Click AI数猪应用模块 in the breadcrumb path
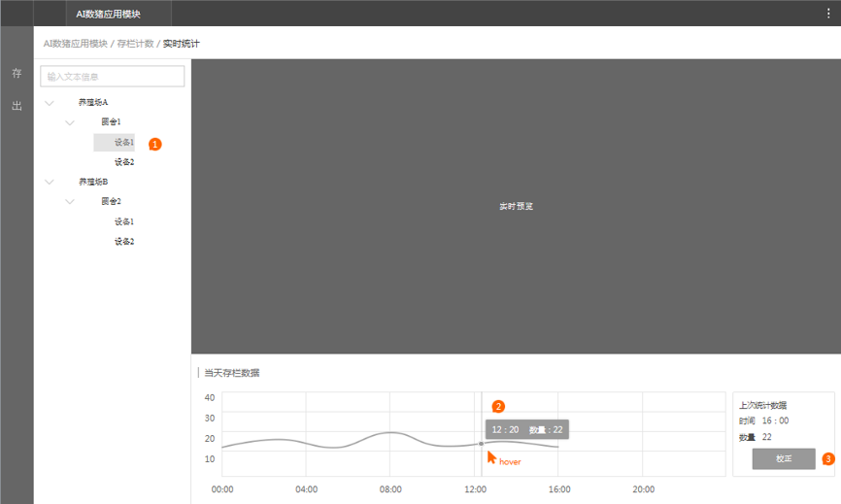 pyautogui.click(x=76, y=44)
